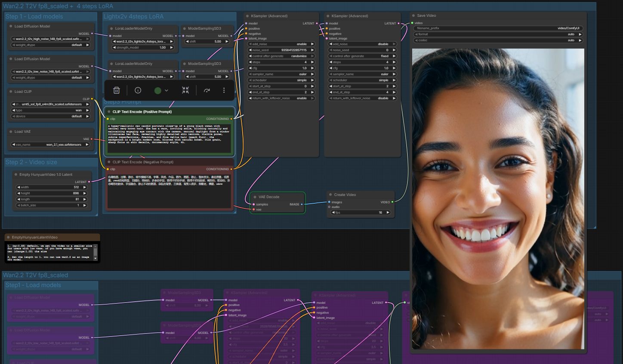Image resolution: width=623 pixels, height=364 pixels.
Task: Toggle add_noise currently set to enable
Action: [281, 44]
